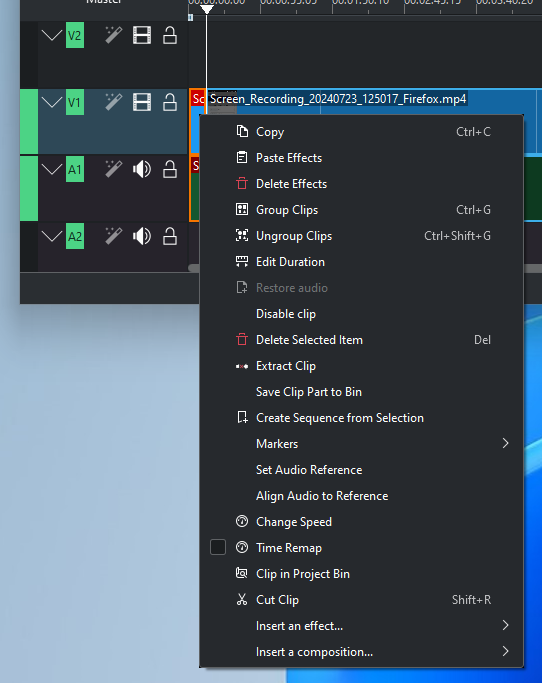542x683 pixels.
Task: Click the playhead marker on the ruler
Action: pos(207,9)
